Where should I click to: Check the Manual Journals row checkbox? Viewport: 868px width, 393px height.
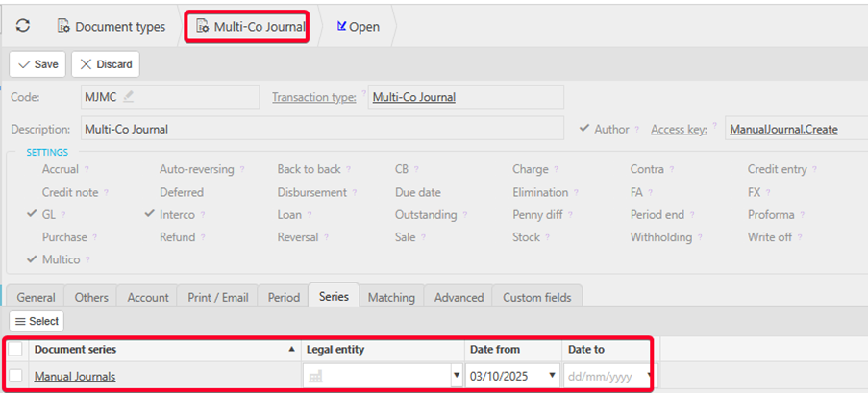tap(15, 376)
